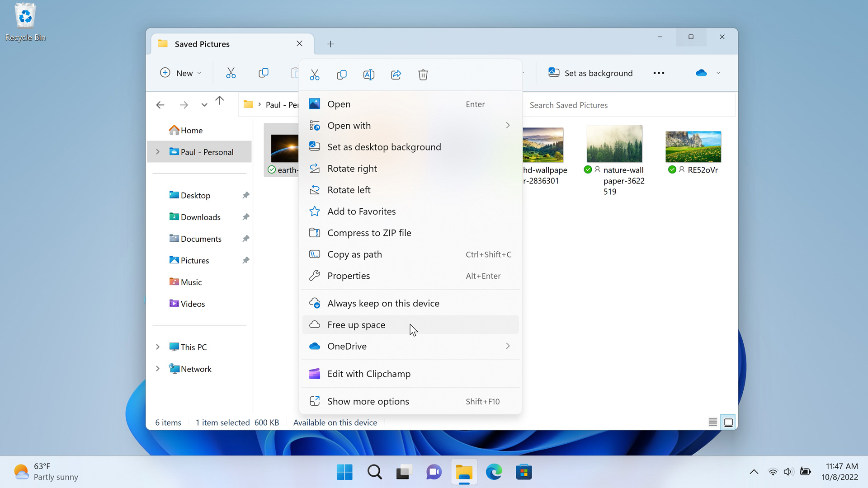The width and height of the screenshot is (868, 488).
Task: Choose Show more options entry
Action: point(368,401)
